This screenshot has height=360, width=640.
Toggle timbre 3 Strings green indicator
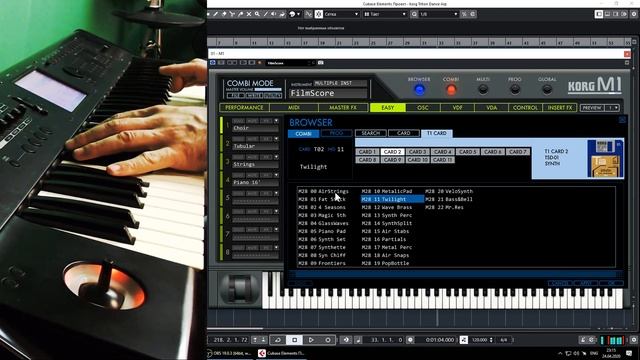tap(222, 162)
